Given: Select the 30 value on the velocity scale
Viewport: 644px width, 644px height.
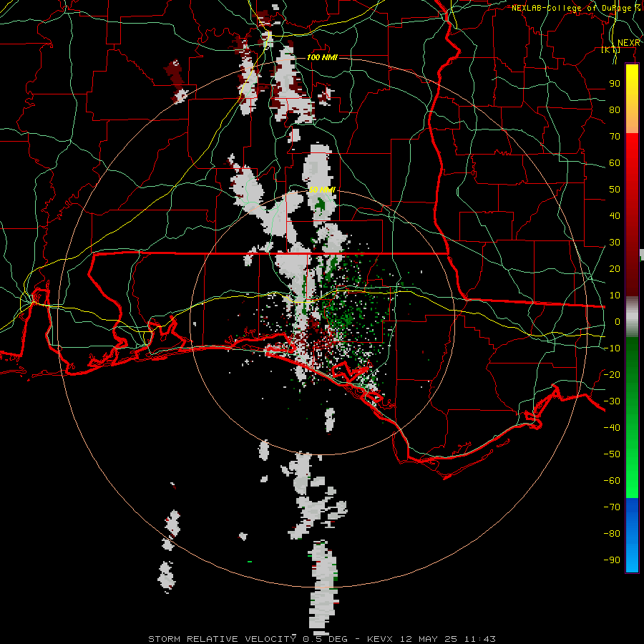Looking at the screenshot, I should point(615,243).
